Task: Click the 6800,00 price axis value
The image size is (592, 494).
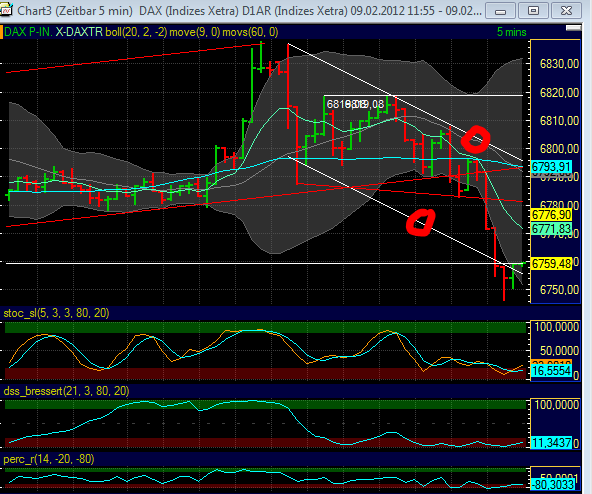Action: click(x=559, y=149)
